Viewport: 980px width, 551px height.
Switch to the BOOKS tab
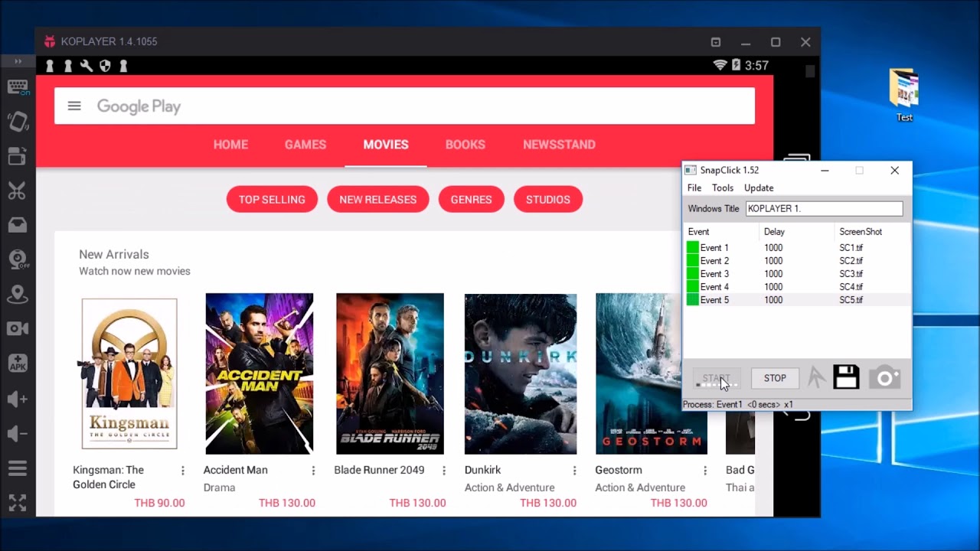click(x=465, y=145)
